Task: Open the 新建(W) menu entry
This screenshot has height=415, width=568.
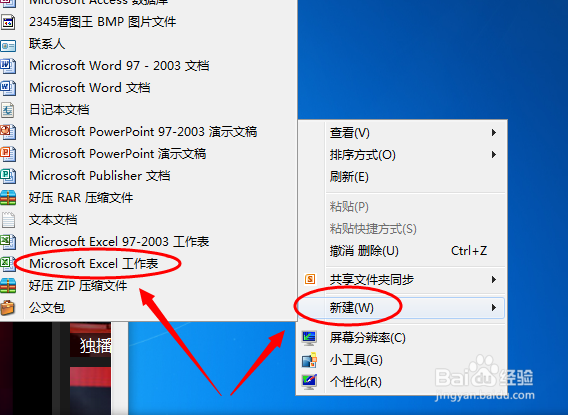Action: click(401, 308)
